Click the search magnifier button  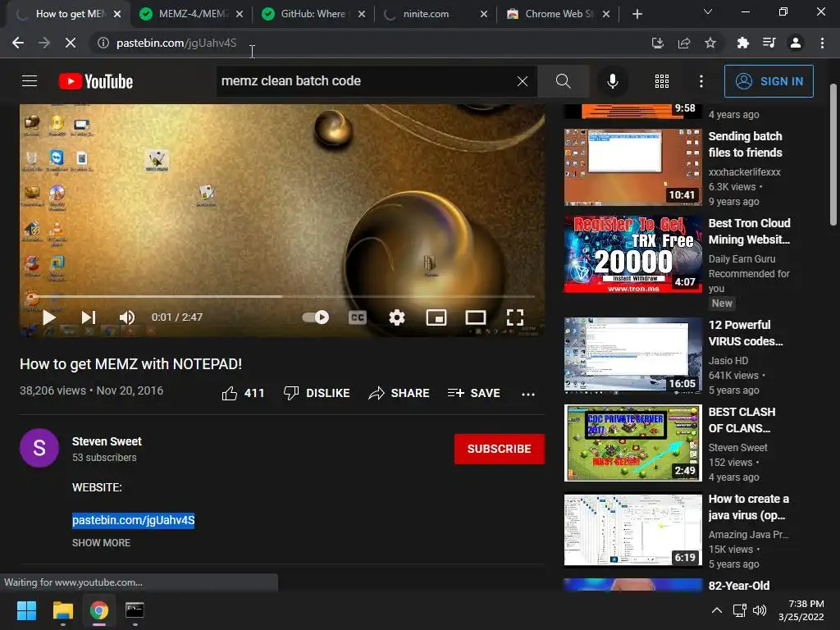563,81
